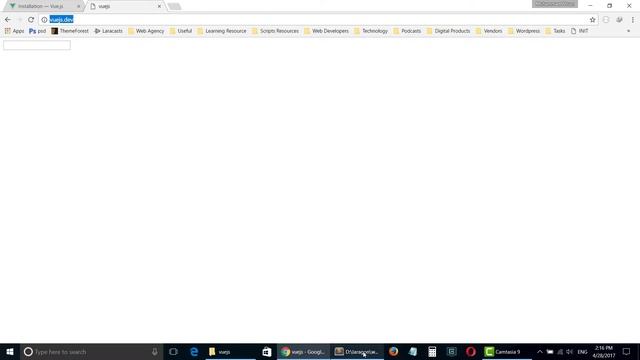View site information icon in address bar
640x360 pixels.
click(x=44, y=20)
